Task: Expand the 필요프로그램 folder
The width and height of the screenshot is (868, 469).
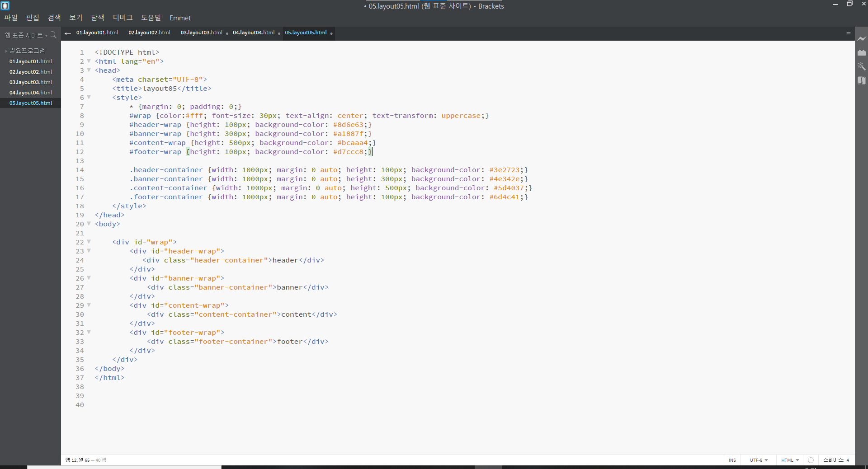Action: [x=27, y=51]
